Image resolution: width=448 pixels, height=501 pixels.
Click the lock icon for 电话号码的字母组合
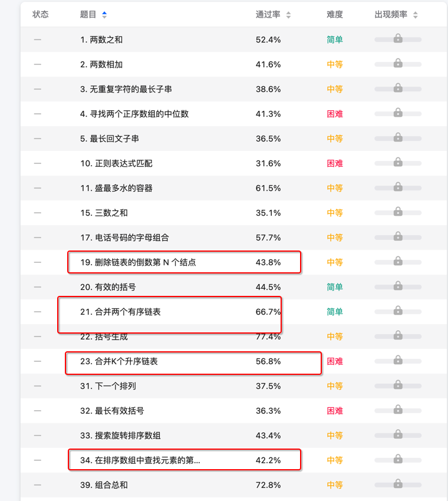coord(398,238)
